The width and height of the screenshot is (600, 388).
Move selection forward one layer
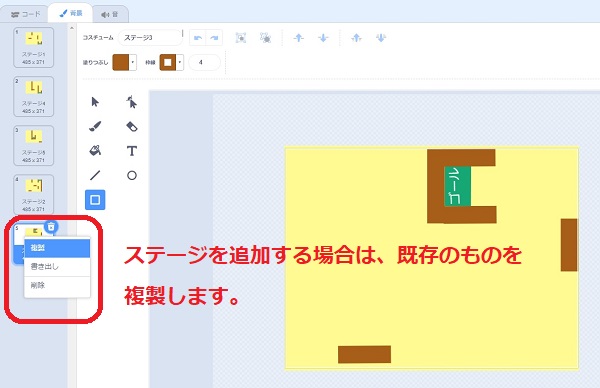coord(298,37)
